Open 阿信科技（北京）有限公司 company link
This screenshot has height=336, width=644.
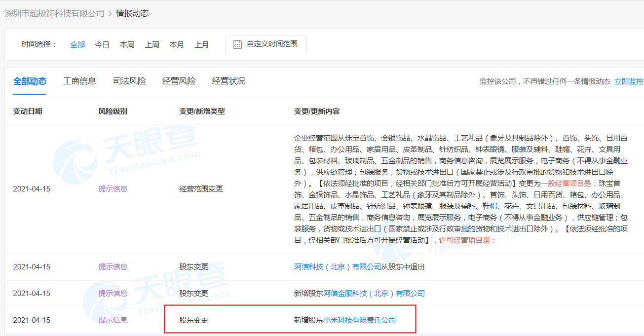[338, 267]
